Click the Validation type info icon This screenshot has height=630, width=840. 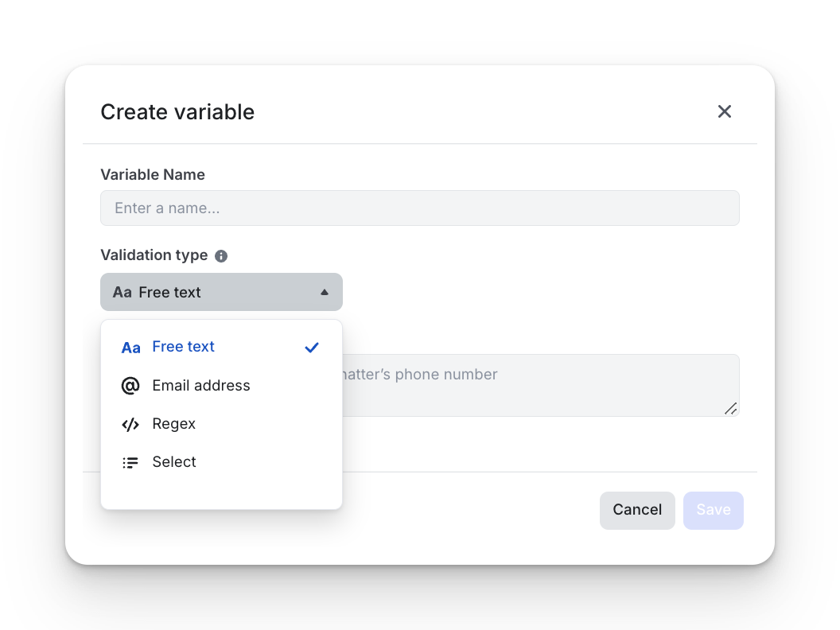220,256
